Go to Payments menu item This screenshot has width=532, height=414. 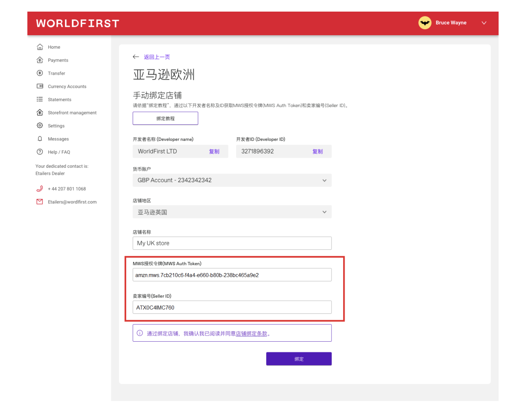click(58, 60)
